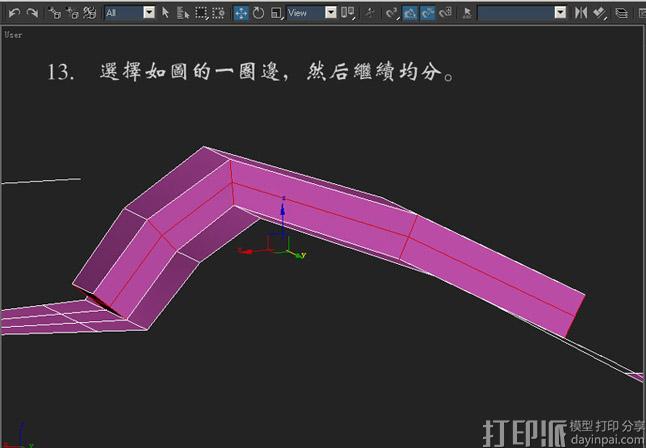This screenshot has width=646, height=448.
Task: Expand the 'View' reference coordinate dropdown
Action: [311, 13]
